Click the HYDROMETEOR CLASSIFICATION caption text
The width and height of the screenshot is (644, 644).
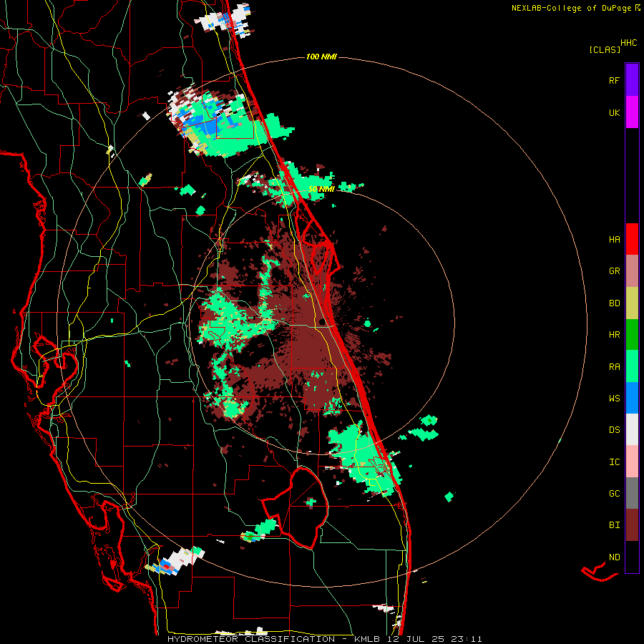tap(251, 639)
